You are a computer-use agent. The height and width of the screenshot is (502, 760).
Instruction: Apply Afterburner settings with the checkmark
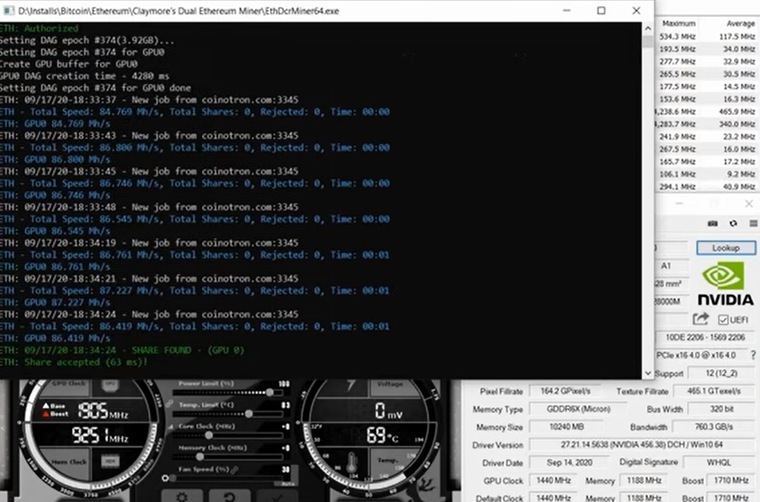[x=276, y=496]
